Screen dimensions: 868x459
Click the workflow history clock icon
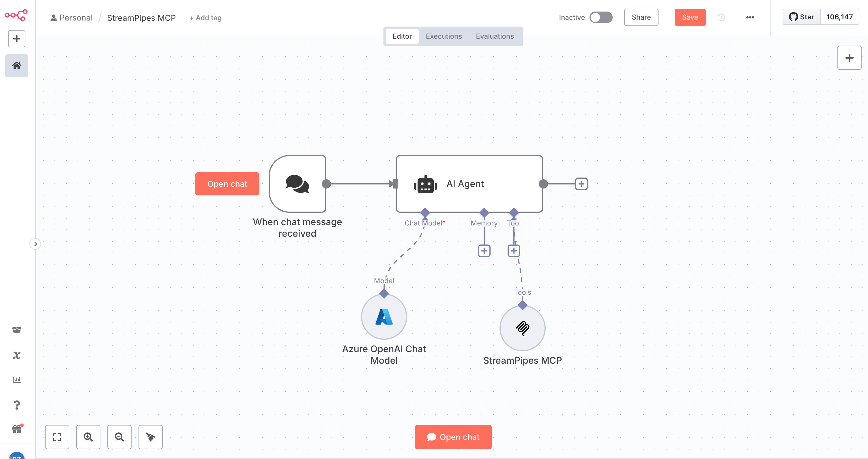721,17
